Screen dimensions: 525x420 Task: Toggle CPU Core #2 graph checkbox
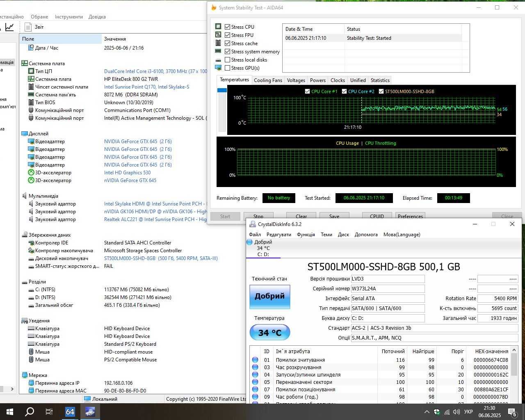pos(344,91)
